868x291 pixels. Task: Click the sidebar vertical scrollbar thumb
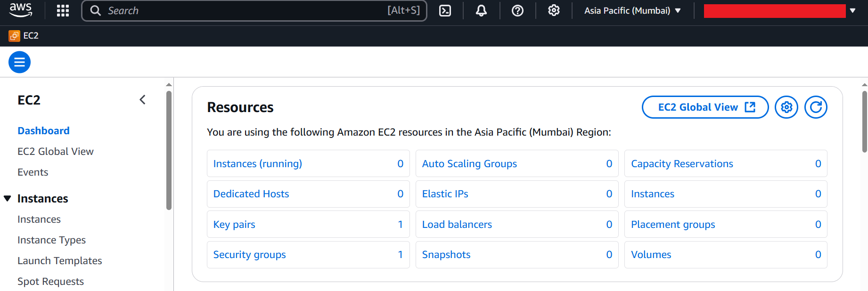(x=169, y=151)
